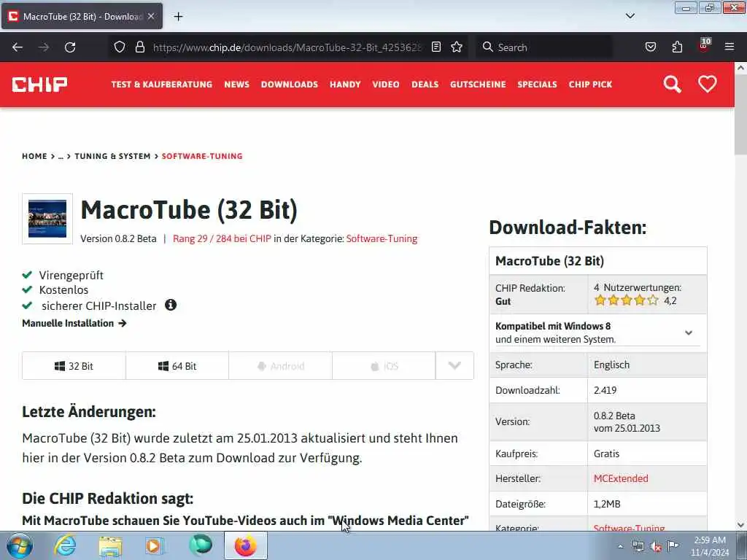Viewport: 747px width, 560px height.
Task: Click the Save to Pocket icon
Action: click(x=651, y=47)
